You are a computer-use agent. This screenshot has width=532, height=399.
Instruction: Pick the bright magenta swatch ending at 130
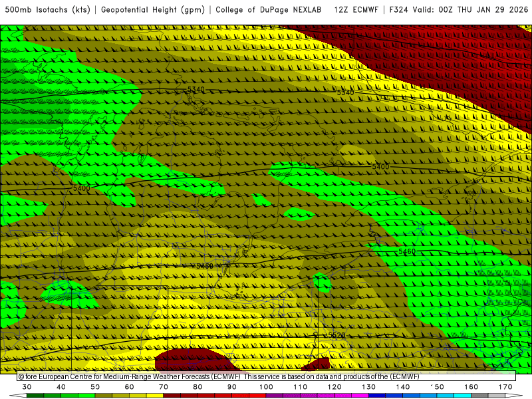[x=360, y=396]
